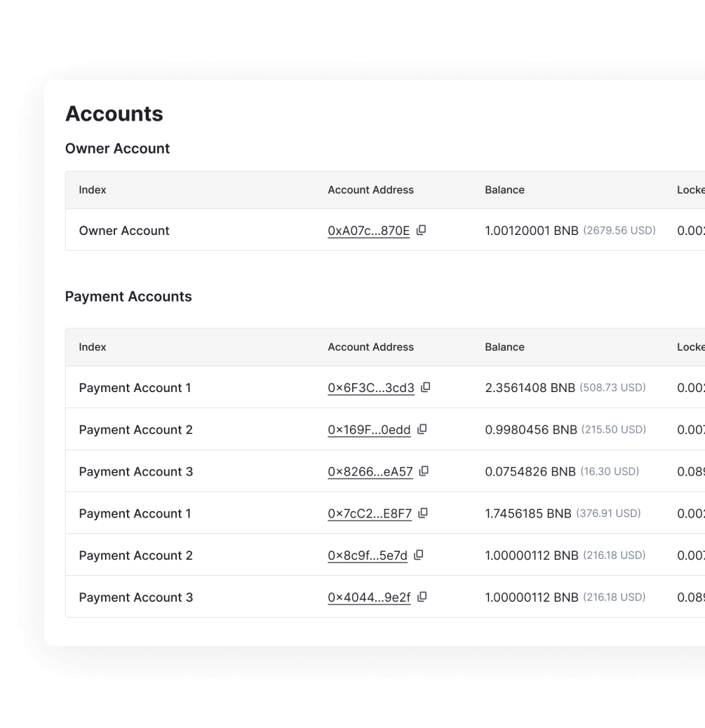Image resolution: width=705 pixels, height=728 pixels.
Task: Select the Payment Accounts section heading
Action: point(128,297)
